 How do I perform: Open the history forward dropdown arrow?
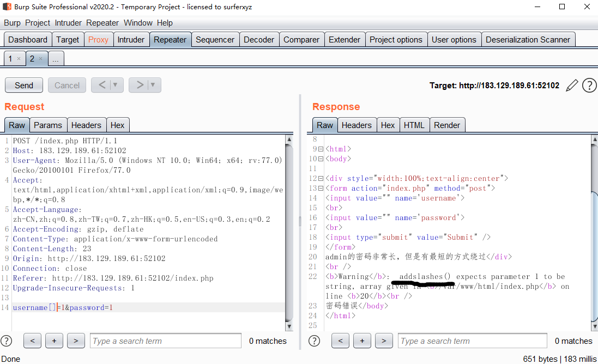153,85
